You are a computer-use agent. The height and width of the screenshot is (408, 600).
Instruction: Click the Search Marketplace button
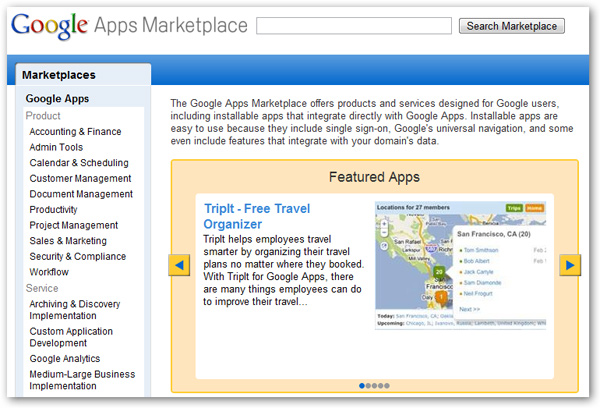(512, 26)
